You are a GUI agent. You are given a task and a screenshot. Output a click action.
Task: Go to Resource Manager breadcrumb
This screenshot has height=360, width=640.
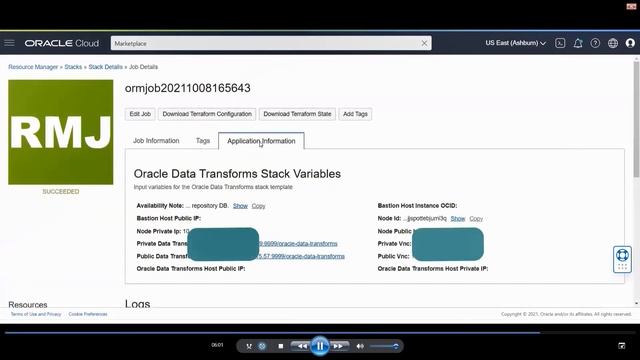point(33,67)
